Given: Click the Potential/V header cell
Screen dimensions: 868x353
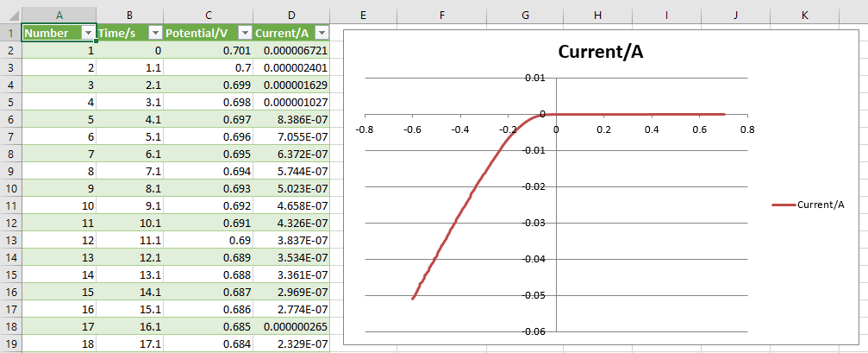Looking at the screenshot, I should point(208,34).
